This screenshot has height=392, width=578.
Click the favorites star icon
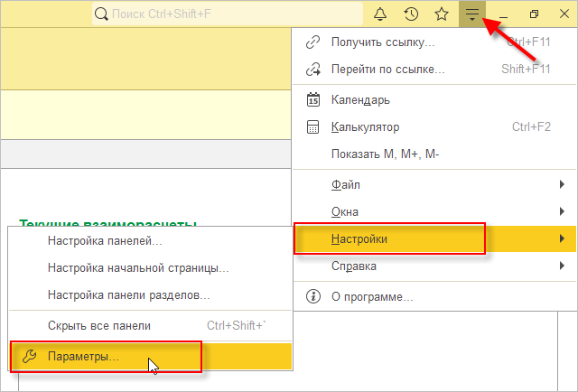[441, 14]
